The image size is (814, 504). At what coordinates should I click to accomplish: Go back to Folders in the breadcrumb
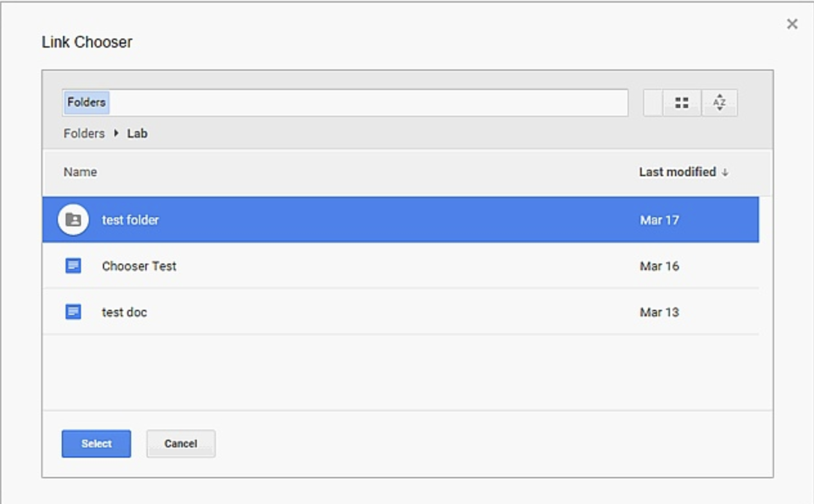click(84, 134)
